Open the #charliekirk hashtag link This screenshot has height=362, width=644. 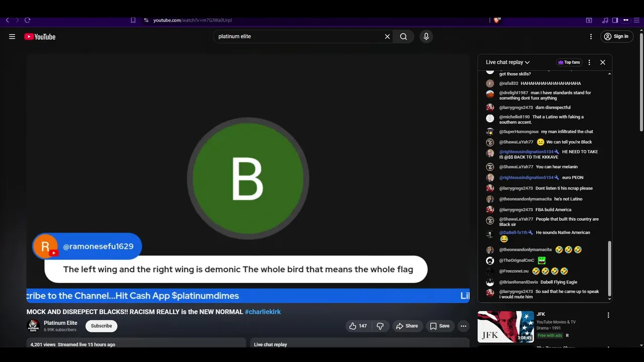point(263,312)
